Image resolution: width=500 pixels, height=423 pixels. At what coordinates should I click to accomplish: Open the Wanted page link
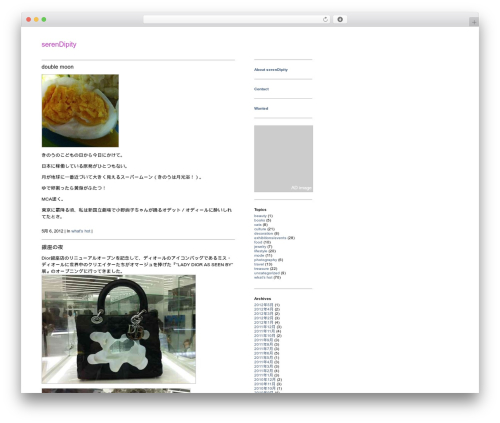click(x=261, y=108)
